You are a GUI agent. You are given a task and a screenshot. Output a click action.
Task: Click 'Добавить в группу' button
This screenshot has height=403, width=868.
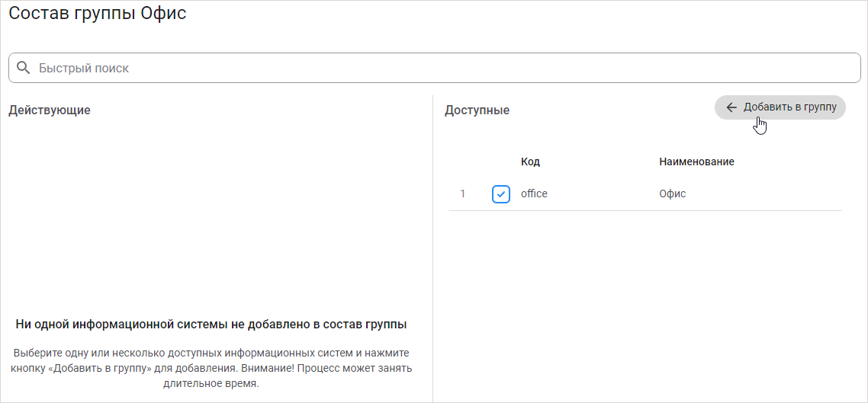tap(780, 107)
